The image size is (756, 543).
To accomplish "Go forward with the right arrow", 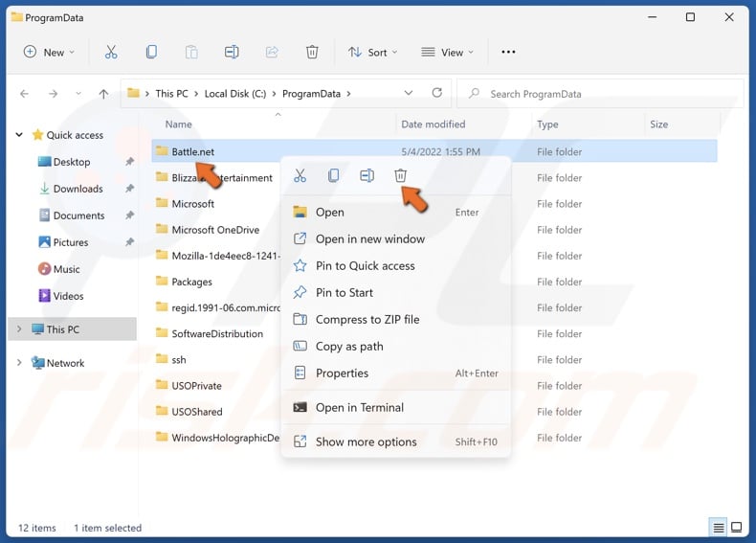I will tap(53, 94).
